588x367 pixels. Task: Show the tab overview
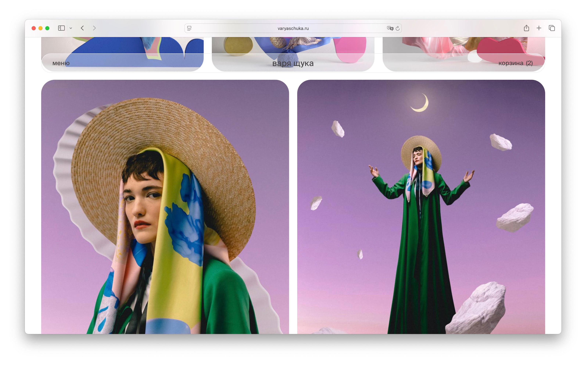552,28
